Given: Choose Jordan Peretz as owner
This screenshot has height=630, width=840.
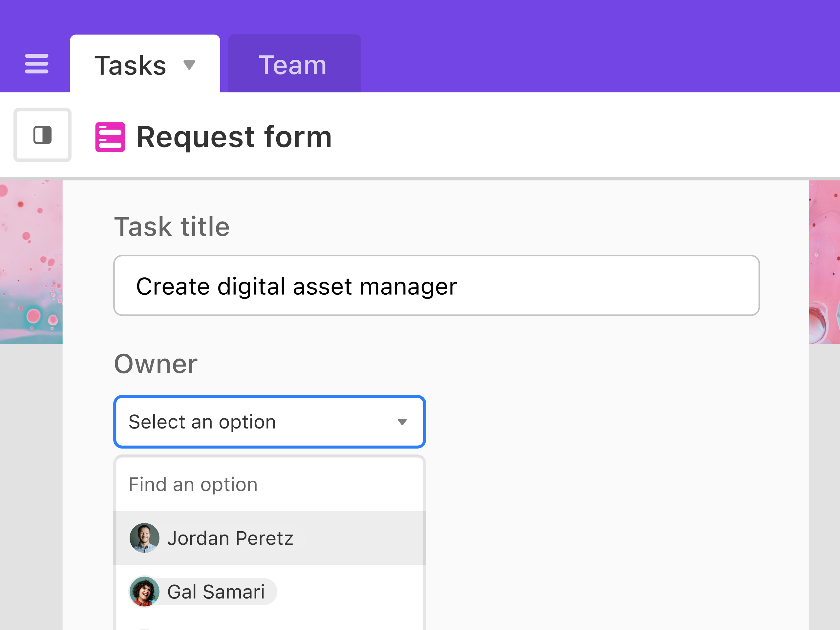Looking at the screenshot, I should click(x=230, y=538).
